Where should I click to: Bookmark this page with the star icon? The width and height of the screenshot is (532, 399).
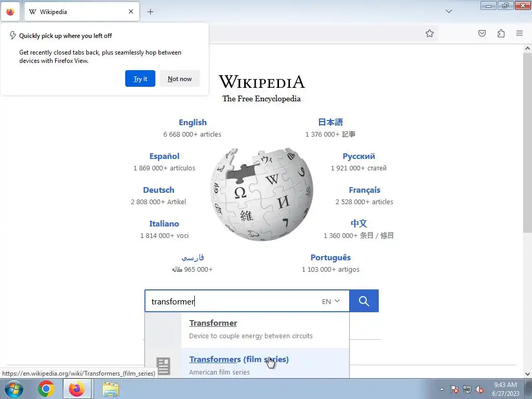(x=430, y=33)
